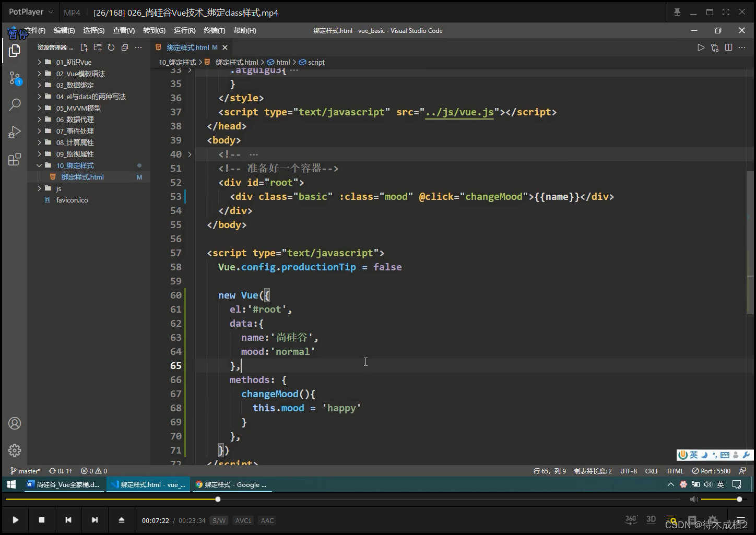Open the Explorer view in the activity bar
756x535 pixels.
point(15,51)
